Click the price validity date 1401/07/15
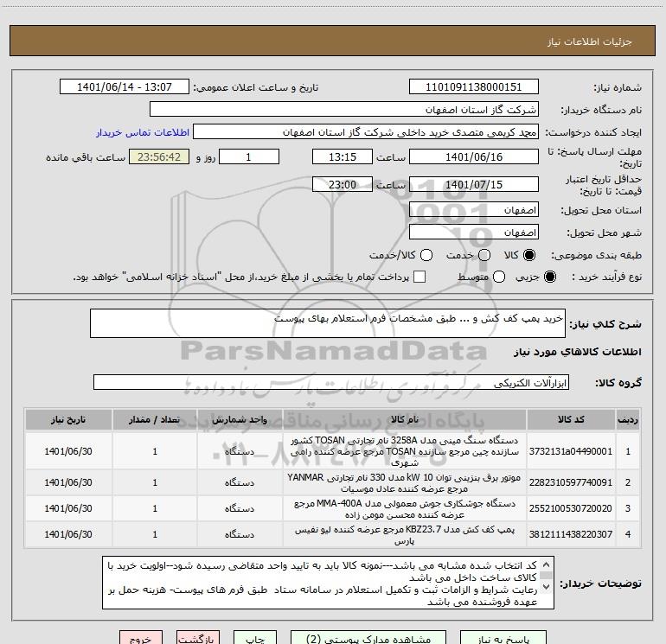 (474, 184)
